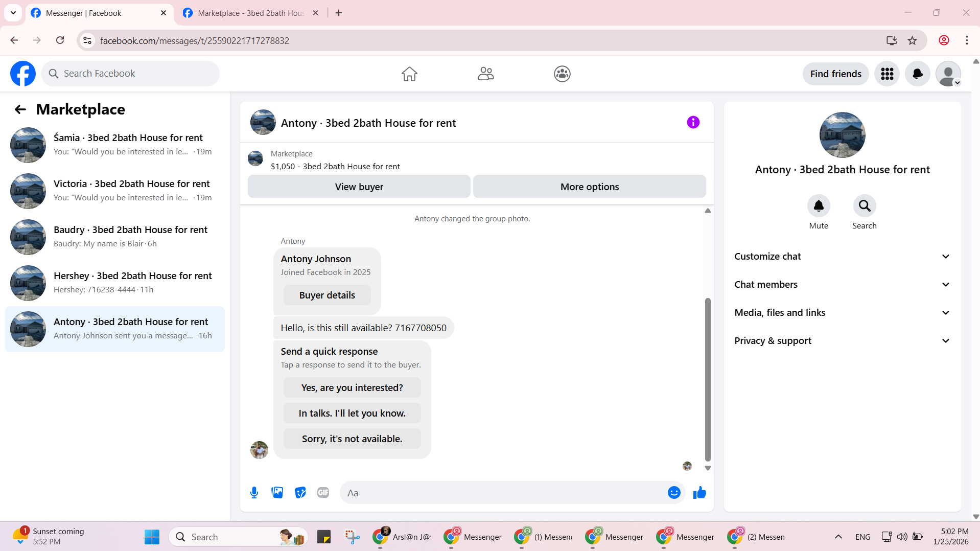
Task: Send quick reply "In talks. I'll let you know."
Action: pos(352,413)
